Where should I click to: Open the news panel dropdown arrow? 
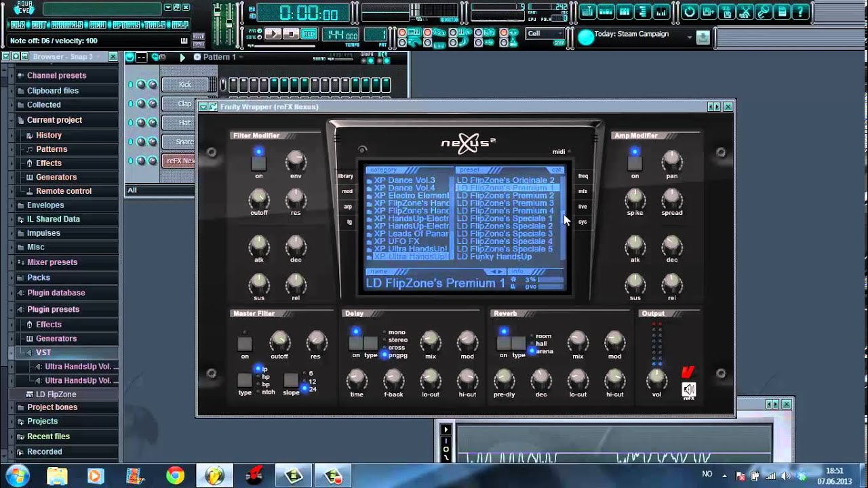(x=690, y=37)
